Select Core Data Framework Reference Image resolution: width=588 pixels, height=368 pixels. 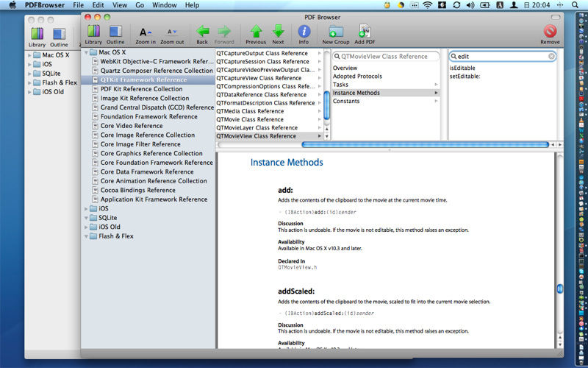point(148,171)
